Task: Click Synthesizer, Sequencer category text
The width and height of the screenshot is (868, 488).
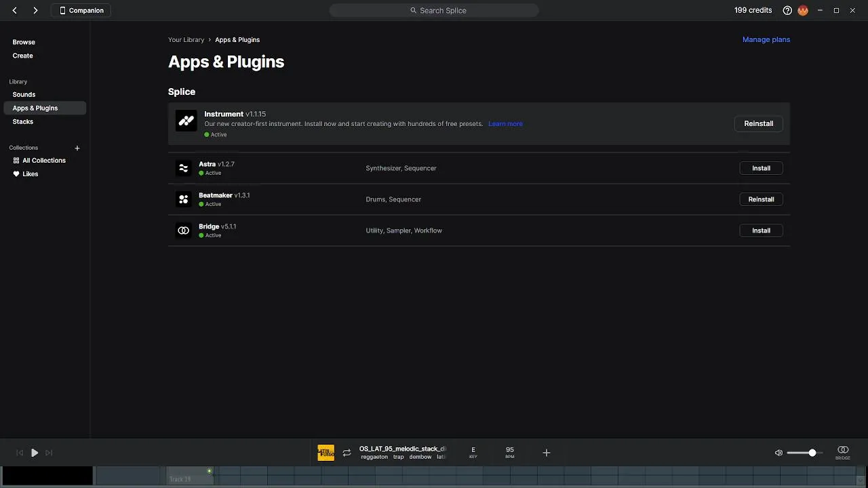Action: click(401, 168)
